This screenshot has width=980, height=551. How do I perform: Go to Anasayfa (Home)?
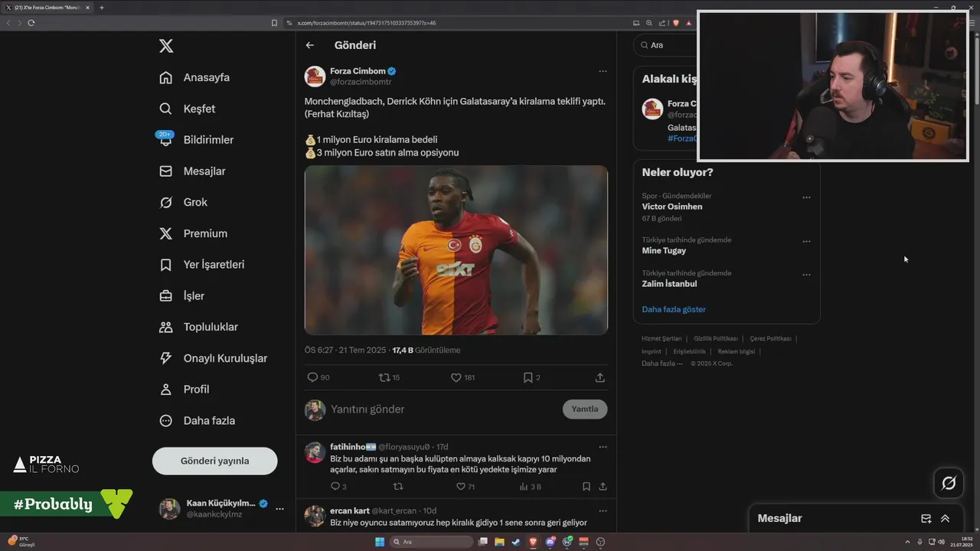pos(194,77)
